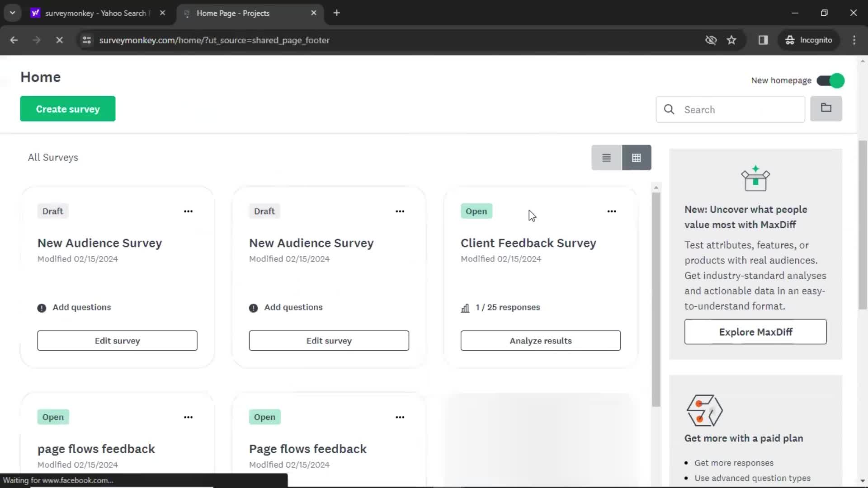
Task: Switch to grid view layout
Action: click(637, 158)
